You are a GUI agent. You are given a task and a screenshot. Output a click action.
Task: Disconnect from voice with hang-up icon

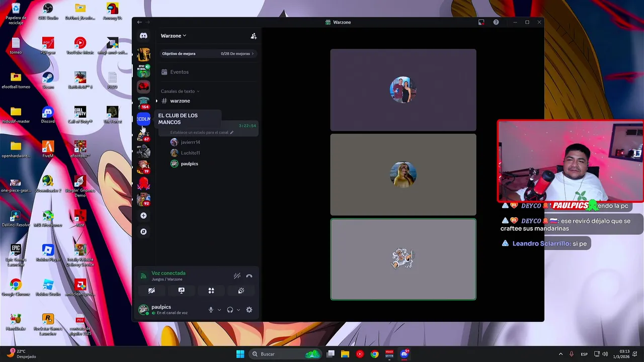coord(249,276)
